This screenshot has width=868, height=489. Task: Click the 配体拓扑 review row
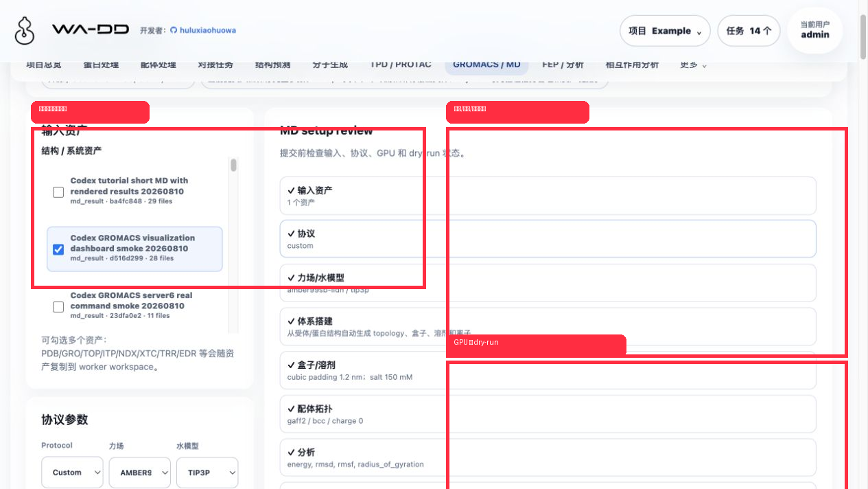[548, 413]
